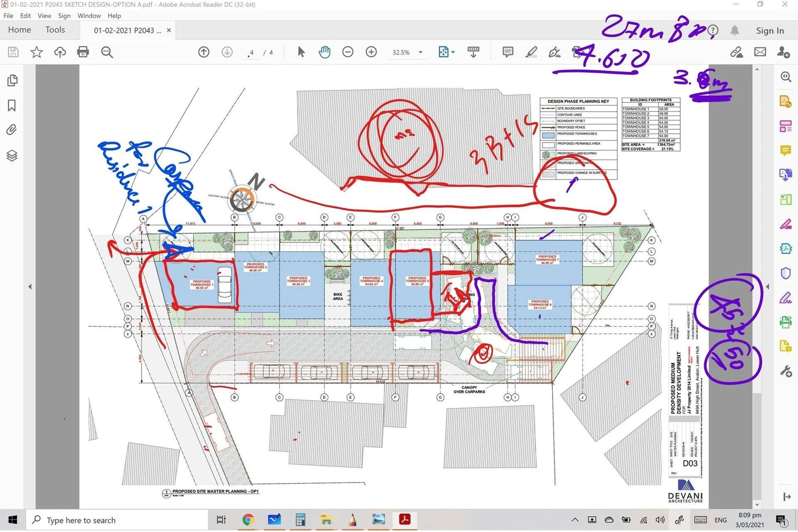Screen dimensions: 798x532
Task: Expand the Fit page options dropdown
Action: (453, 52)
